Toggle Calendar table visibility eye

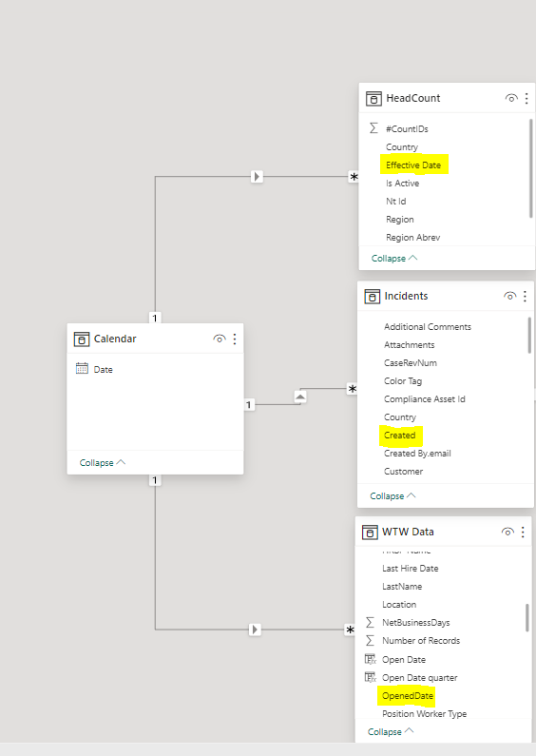click(220, 339)
